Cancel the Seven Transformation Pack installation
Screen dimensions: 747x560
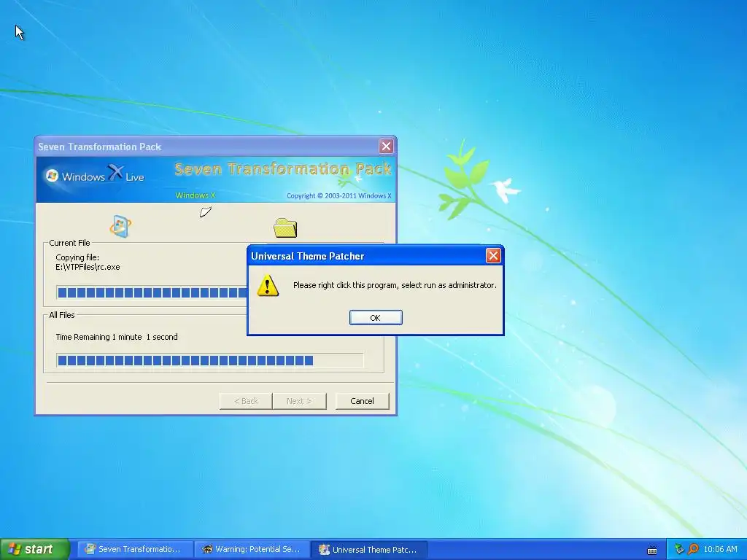tap(362, 401)
